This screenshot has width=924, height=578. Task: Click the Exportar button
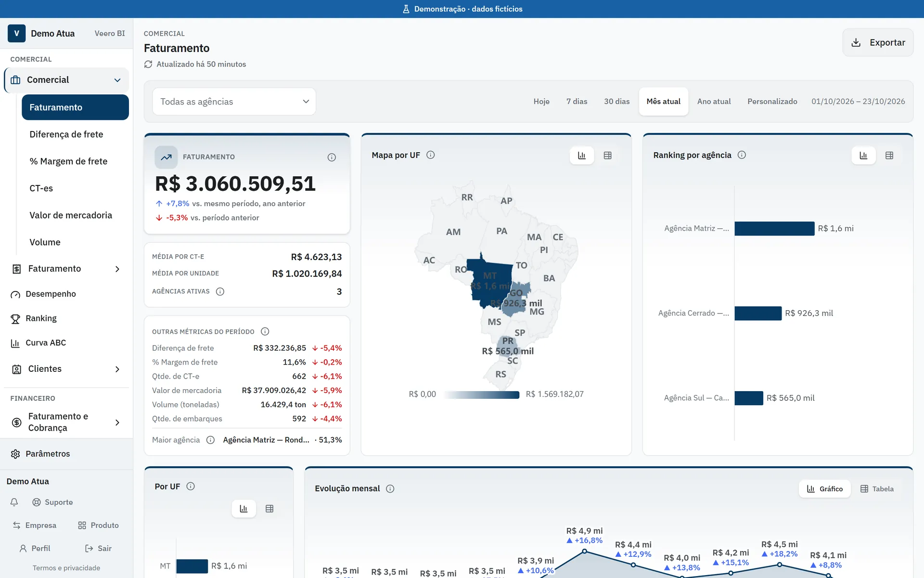[878, 42]
